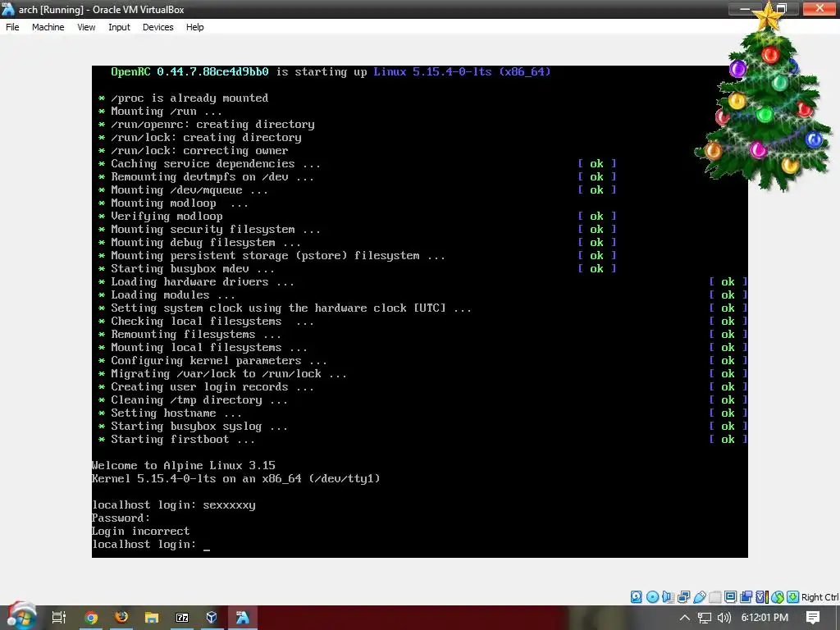The width and height of the screenshot is (840, 630).
Task: Click the optical disk indicator icon
Action: point(652,597)
